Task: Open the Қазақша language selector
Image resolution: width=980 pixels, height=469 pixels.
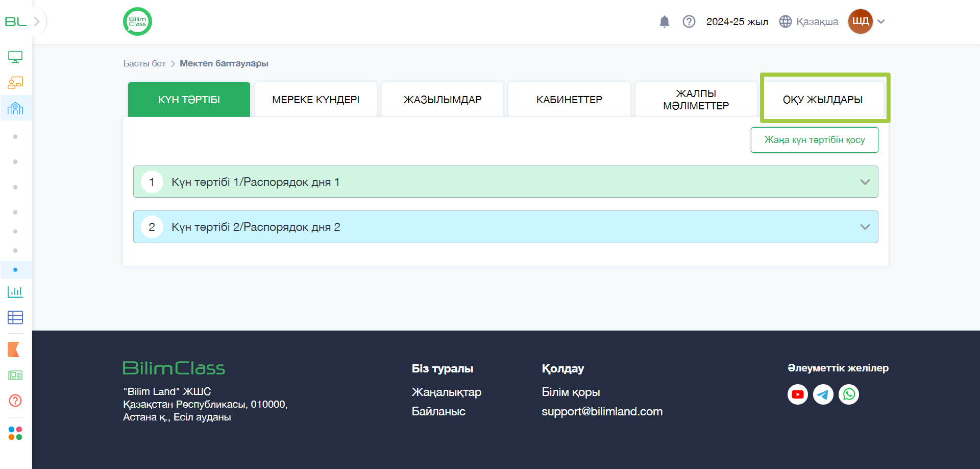Action: click(x=809, y=21)
